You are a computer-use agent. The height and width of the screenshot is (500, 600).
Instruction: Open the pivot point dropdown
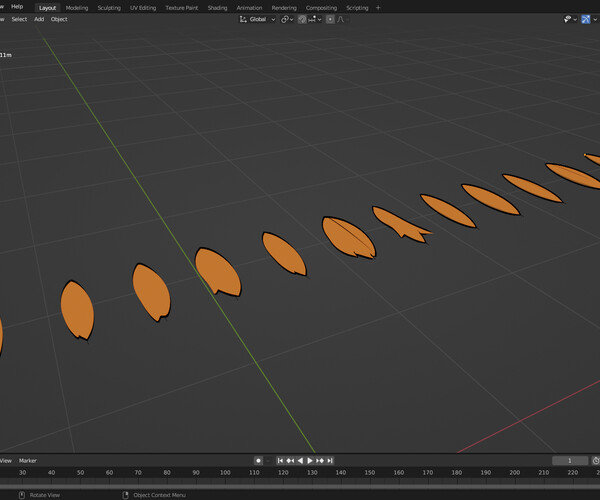click(287, 19)
